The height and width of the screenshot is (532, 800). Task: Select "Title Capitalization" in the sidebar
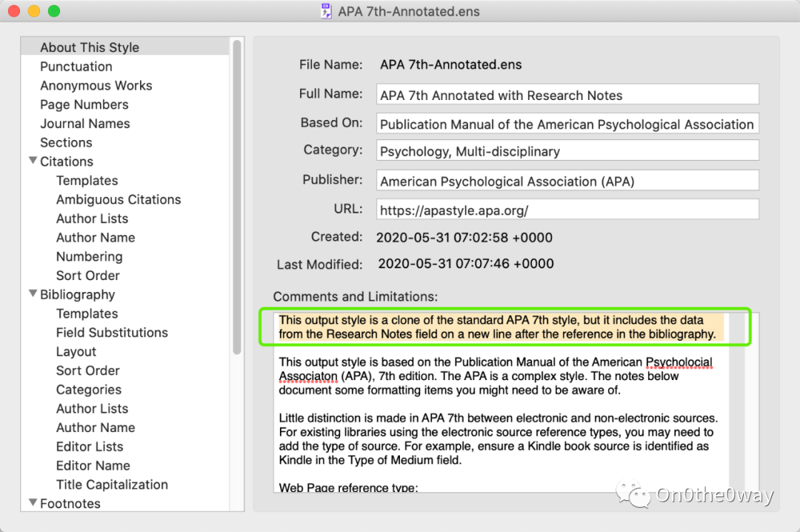[112, 484]
